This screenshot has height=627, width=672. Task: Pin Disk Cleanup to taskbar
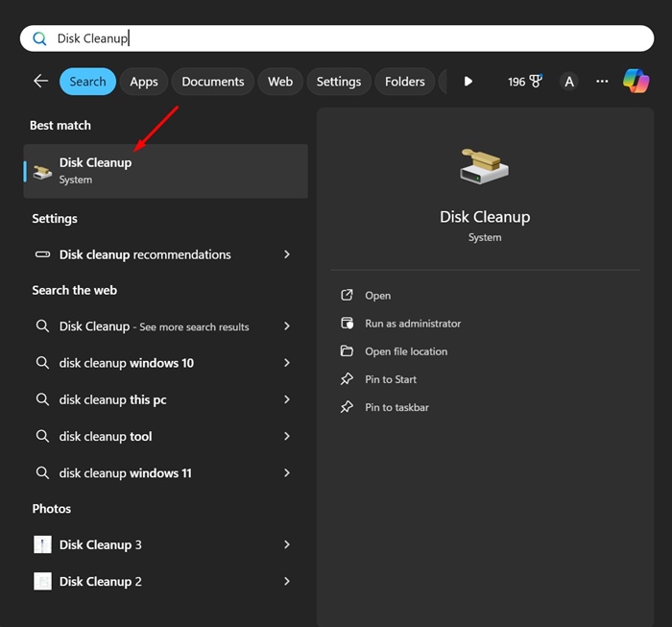point(396,407)
